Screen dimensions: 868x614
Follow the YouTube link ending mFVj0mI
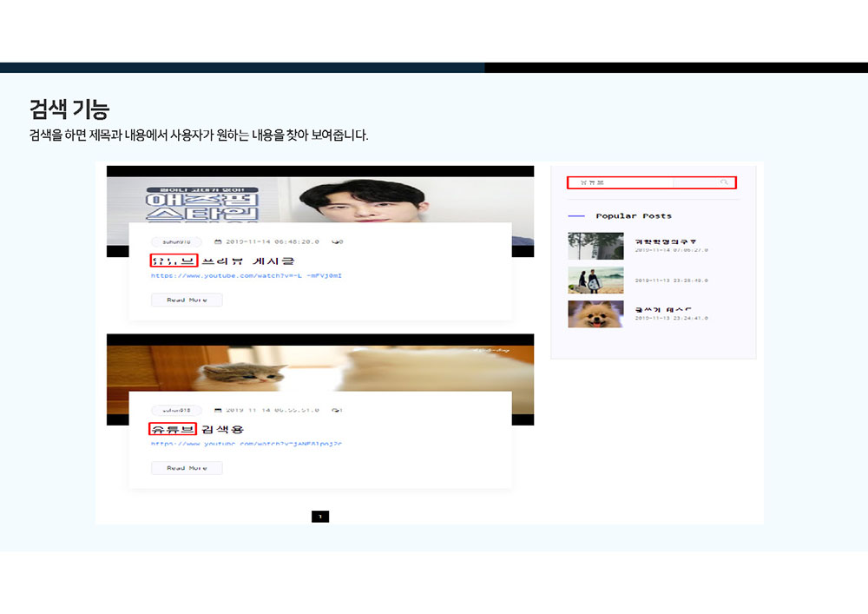pos(247,275)
